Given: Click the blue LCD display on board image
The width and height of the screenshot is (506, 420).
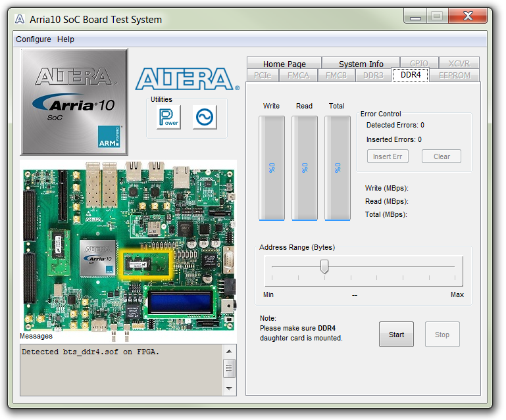Looking at the screenshot, I should 180,300.
